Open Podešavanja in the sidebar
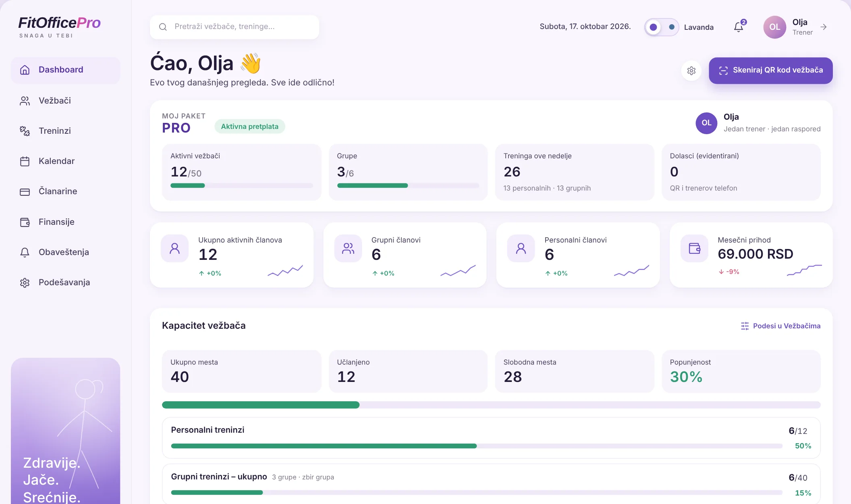The height and width of the screenshot is (504, 851). (65, 282)
